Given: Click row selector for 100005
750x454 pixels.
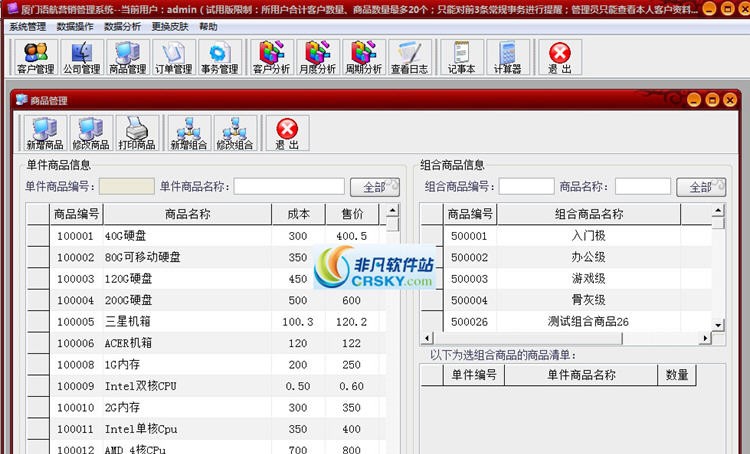Looking at the screenshot, I should (x=38, y=321).
